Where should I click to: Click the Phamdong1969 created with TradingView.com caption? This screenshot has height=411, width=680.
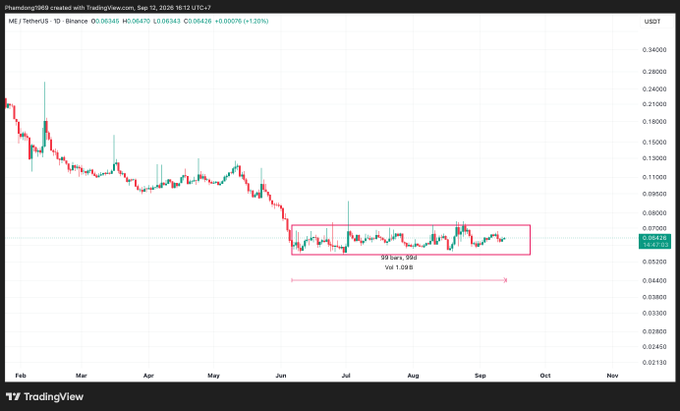tap(108, 7)
